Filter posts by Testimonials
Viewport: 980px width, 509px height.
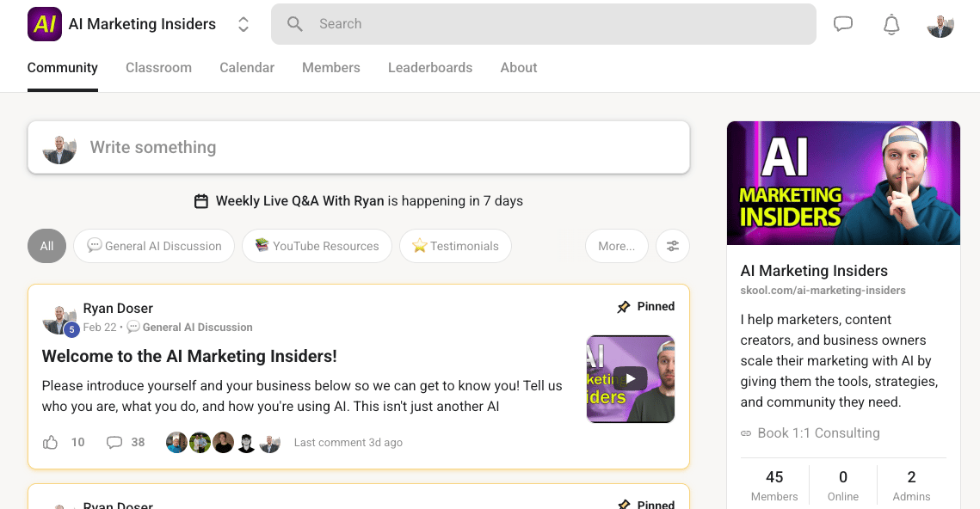[x=456, y=246]
